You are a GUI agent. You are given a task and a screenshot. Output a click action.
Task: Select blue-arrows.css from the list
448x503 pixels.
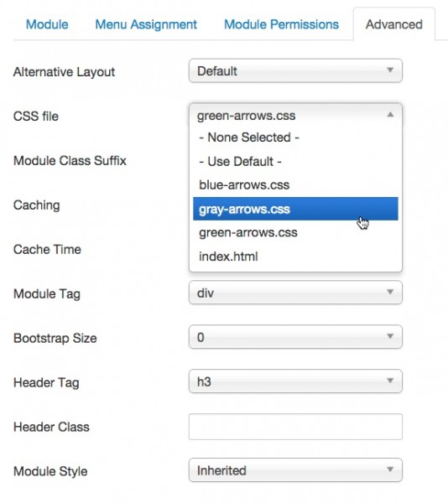tap(295, 185)
